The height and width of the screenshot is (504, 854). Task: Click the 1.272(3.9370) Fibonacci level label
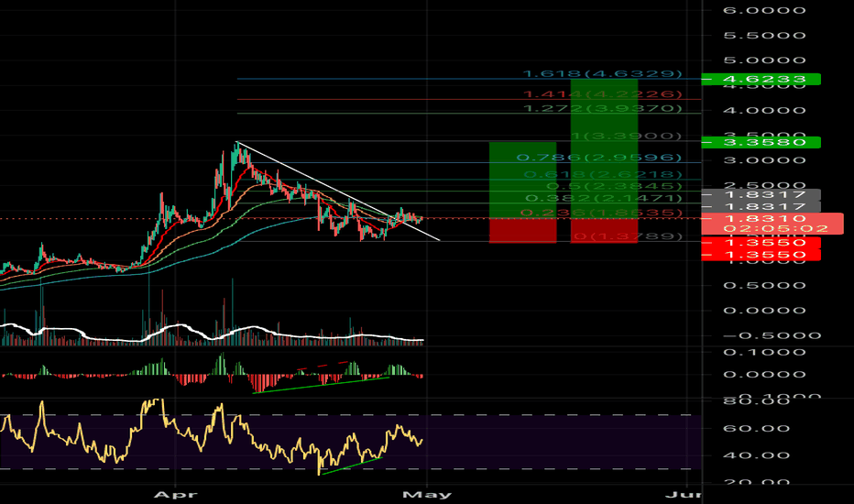602,108
